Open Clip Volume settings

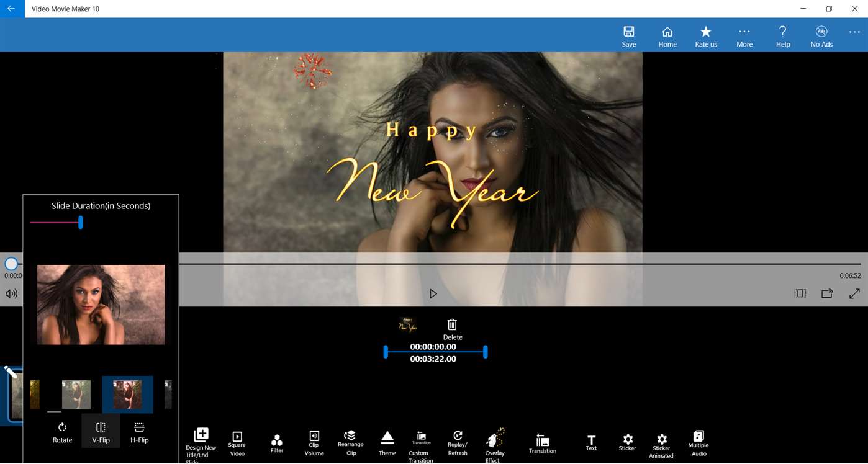(x=314, y=444)
